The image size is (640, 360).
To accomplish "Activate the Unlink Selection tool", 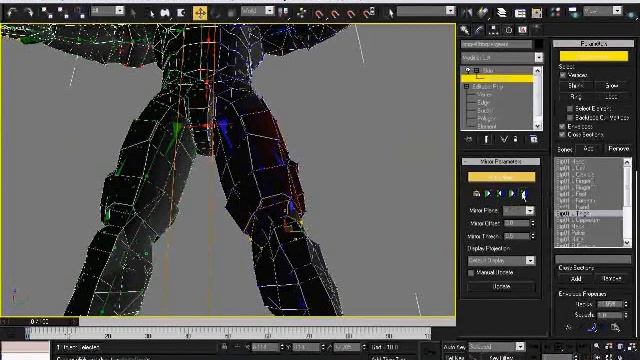I will coord(63,13).
